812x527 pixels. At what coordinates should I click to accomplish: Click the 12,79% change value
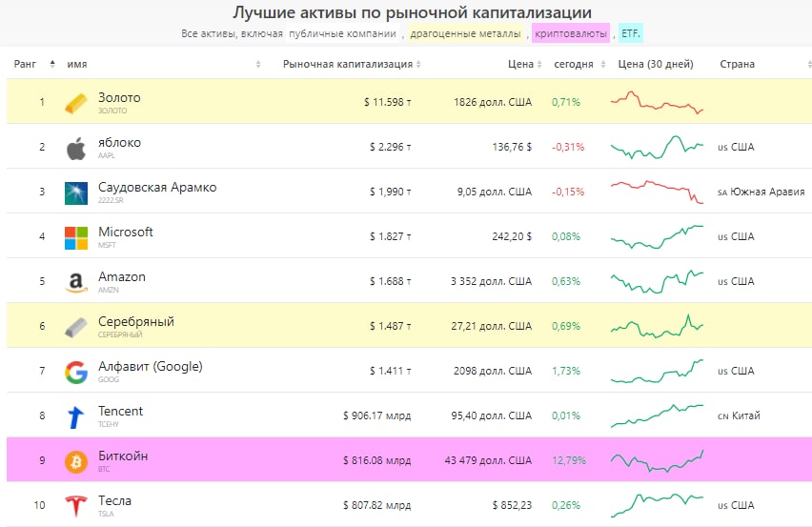(x=569, y=460)
